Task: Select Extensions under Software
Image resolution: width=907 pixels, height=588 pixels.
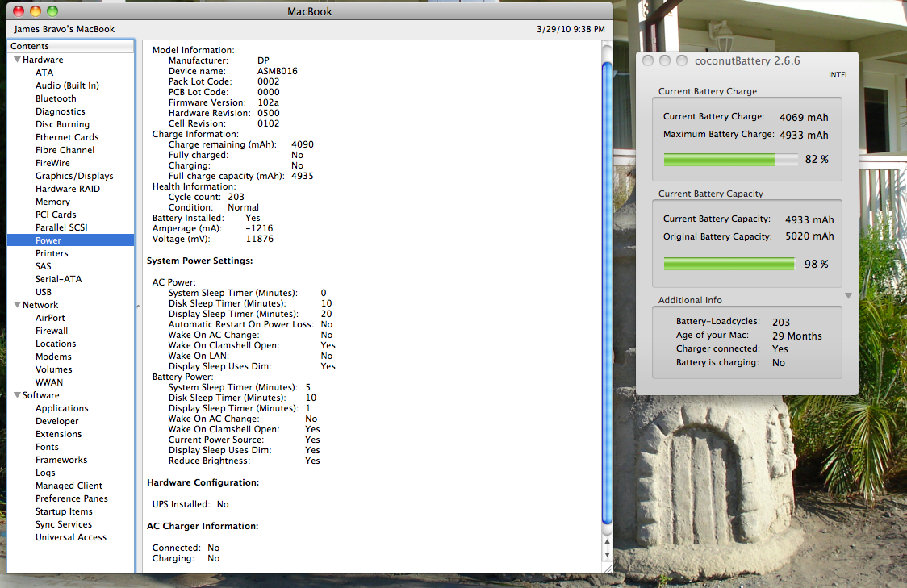Action: pos(58,434)
